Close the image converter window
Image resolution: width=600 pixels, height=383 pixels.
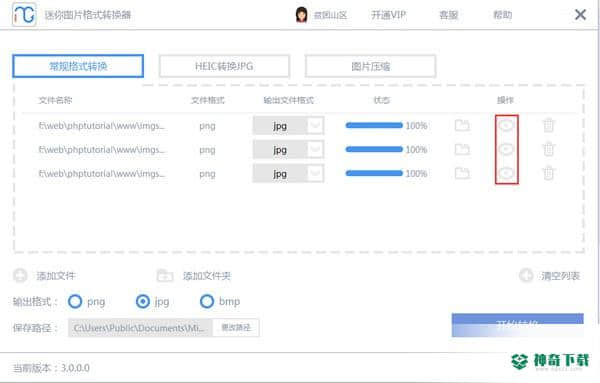pyautogui.click(x=580, y=15)
